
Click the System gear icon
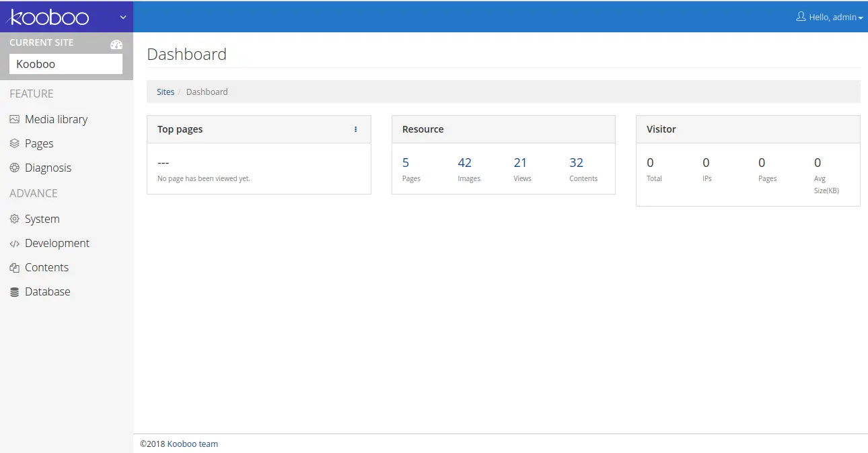tap(14, 219)
